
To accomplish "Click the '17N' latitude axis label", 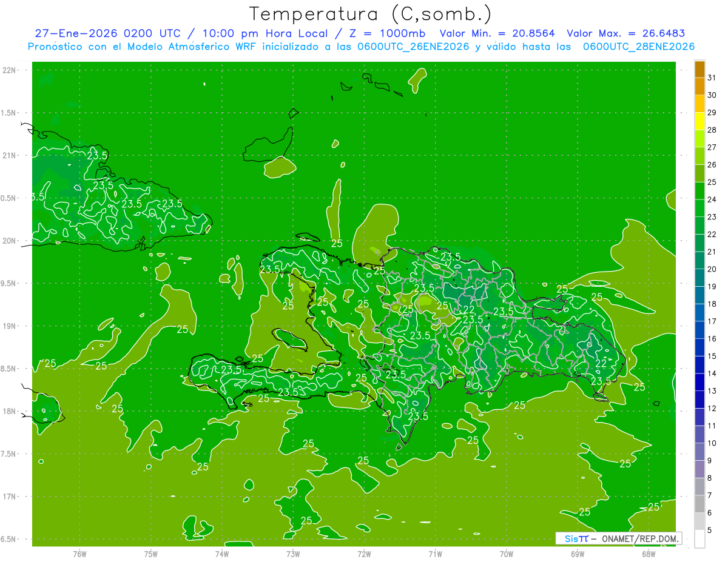I will [x=9, y=497].
